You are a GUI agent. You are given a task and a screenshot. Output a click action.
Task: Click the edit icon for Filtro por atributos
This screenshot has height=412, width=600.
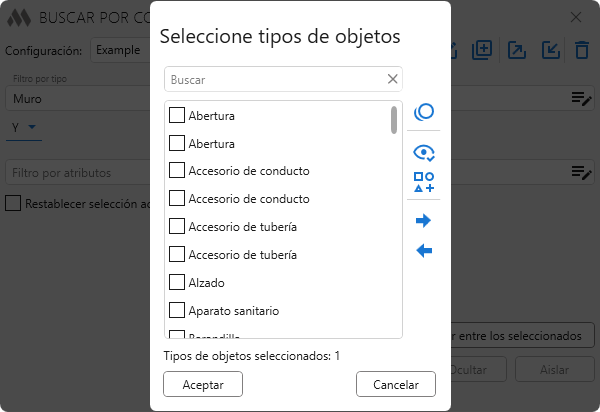pyautogui.click(x=581, y=172)
